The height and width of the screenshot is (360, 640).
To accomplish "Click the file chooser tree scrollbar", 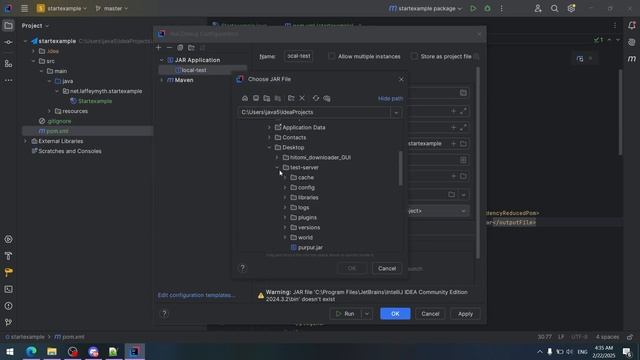I will (400, 168).
